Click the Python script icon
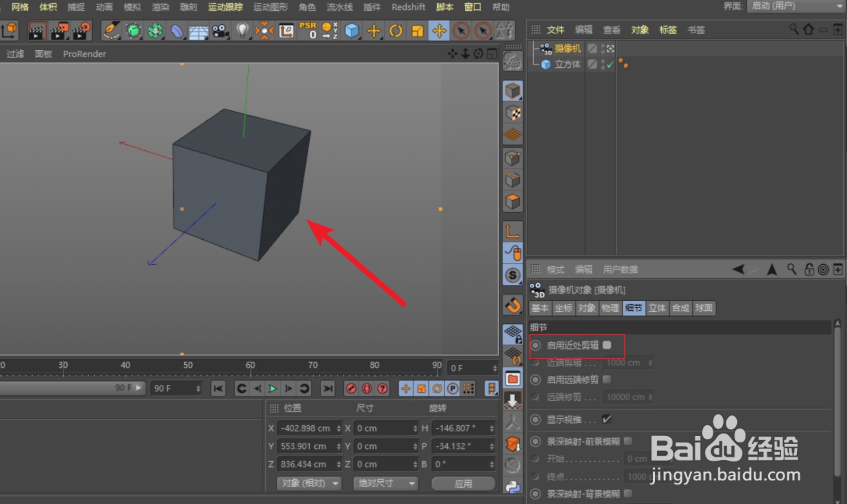This screenshot has height=504, width=847. tap(512, 487)
